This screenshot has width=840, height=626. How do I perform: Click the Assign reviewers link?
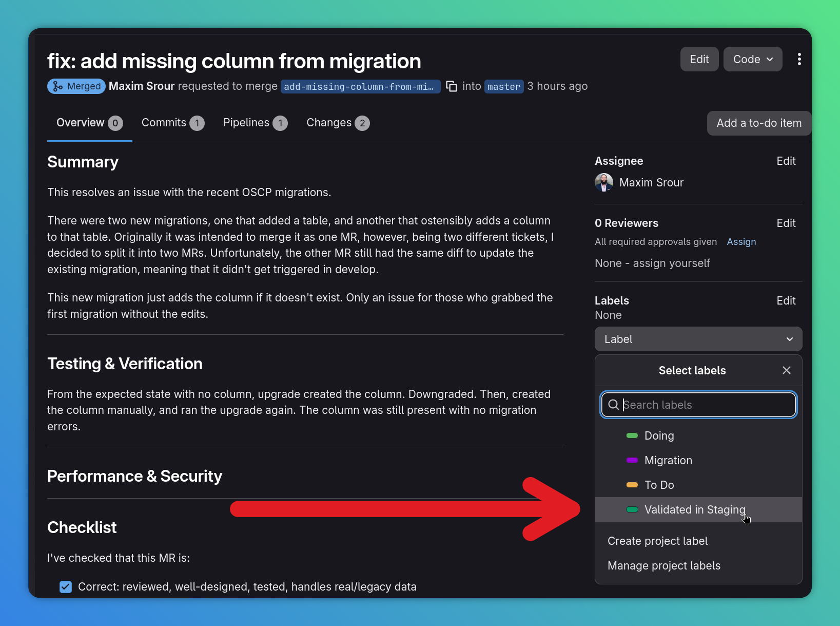(741, 242)
